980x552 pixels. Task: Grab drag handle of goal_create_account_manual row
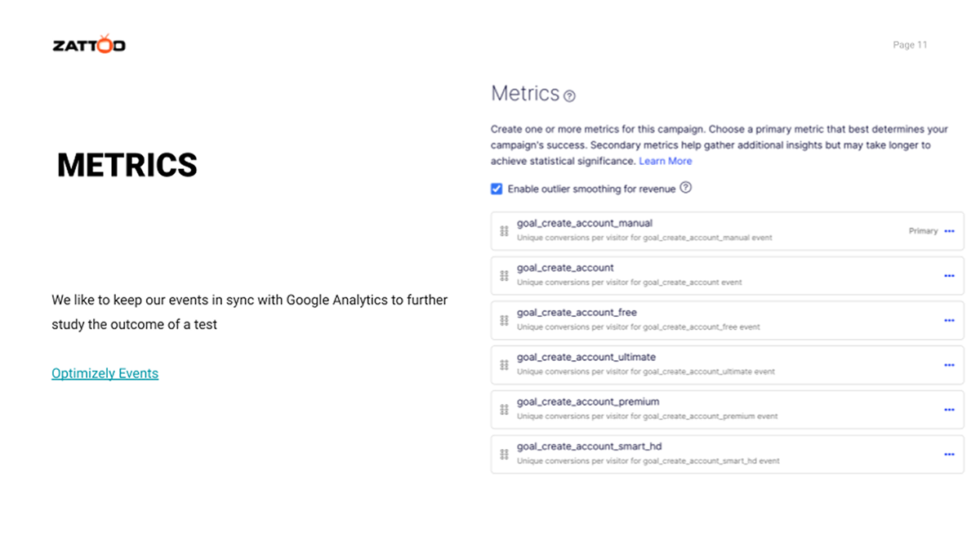tap(504, 231)
